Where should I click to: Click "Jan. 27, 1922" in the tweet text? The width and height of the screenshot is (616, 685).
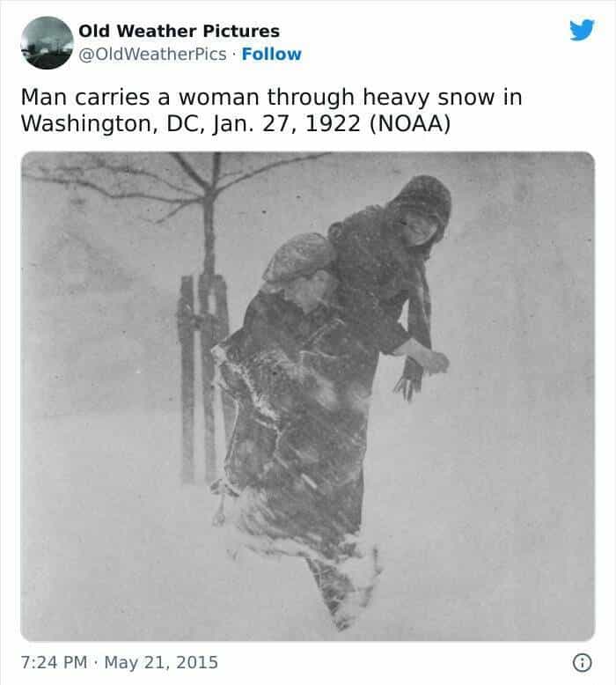(x=286, y=123)
